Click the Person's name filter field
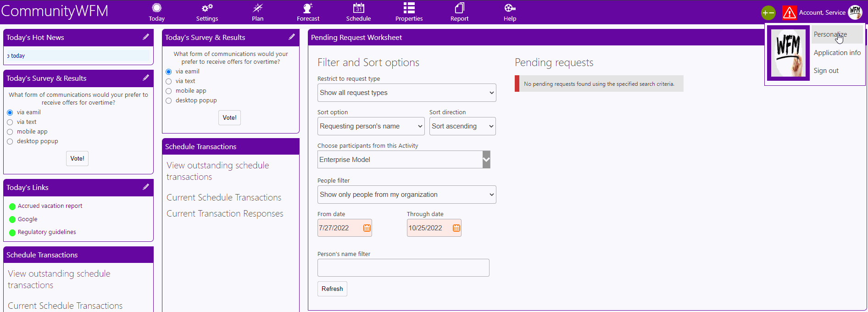Screen dimensions: 868x312 coord(403,267)
